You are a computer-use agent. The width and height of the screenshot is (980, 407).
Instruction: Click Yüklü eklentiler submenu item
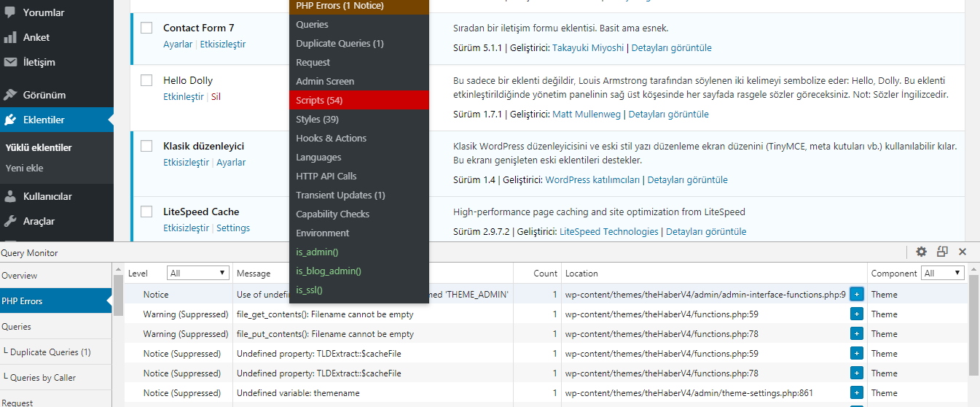coord(39,147)
